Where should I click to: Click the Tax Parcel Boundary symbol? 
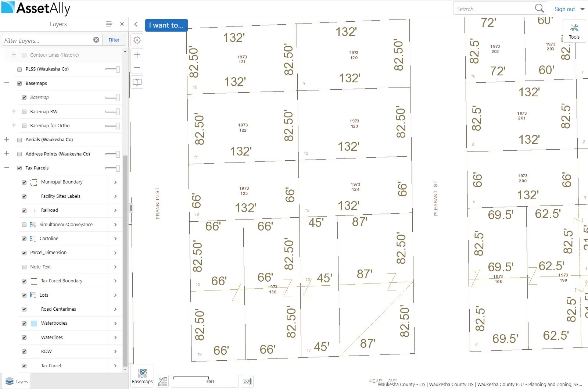[x=34, y=281]
